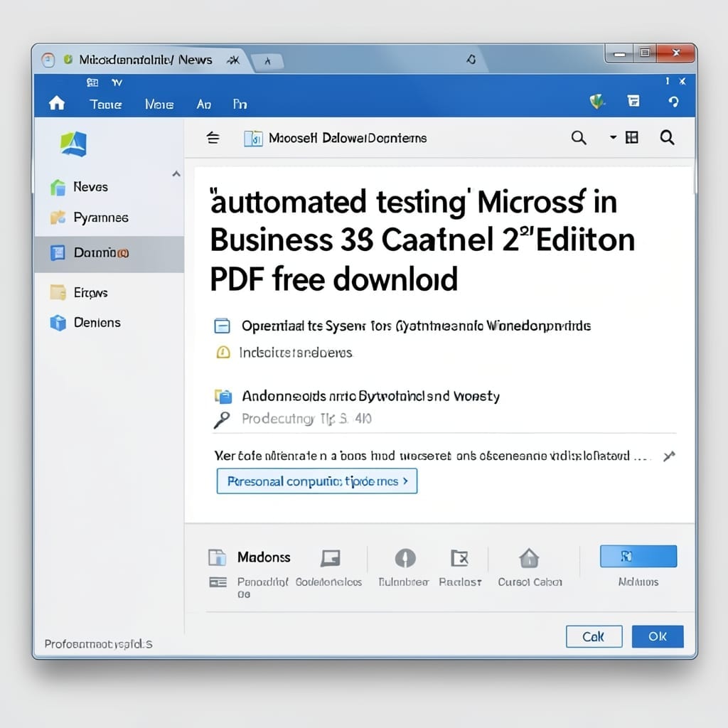Screen dimensions: 728x728
Task: Click the Madonss label
Action: [x=264, y=557]
